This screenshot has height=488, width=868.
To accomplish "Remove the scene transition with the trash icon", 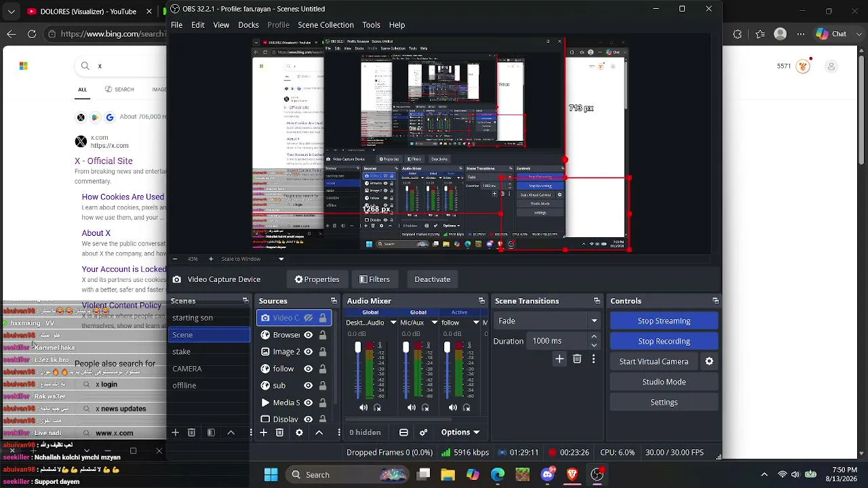I will click(577, 359).
